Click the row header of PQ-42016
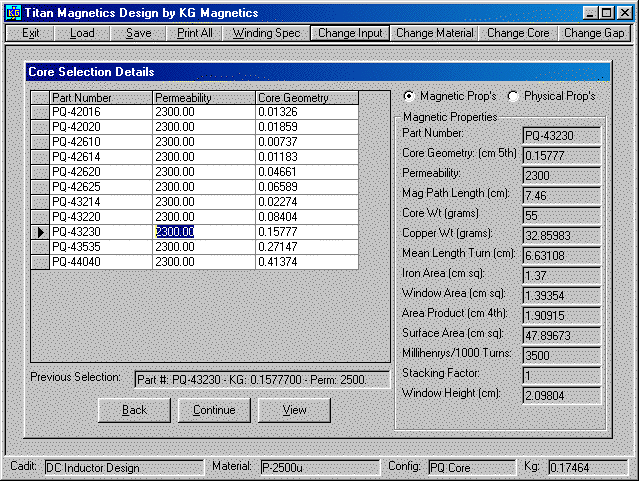 (40, 112)
